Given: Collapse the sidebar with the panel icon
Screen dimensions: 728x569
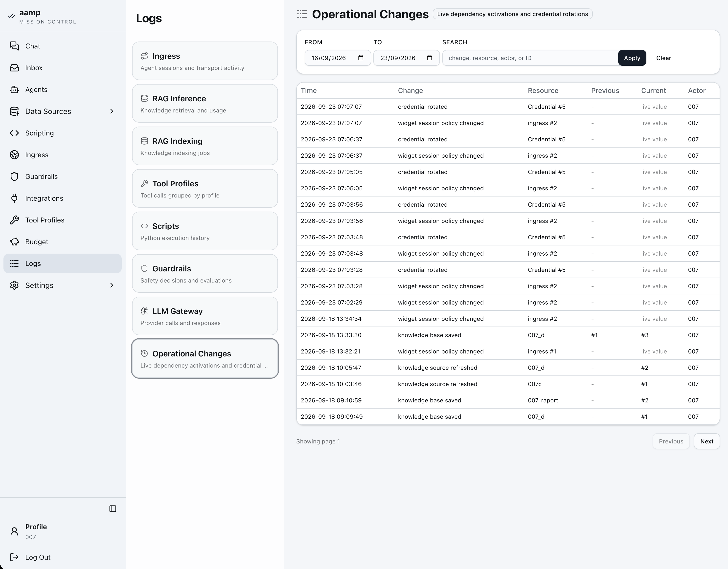Looking at the screenshot, I should point(113,509).
